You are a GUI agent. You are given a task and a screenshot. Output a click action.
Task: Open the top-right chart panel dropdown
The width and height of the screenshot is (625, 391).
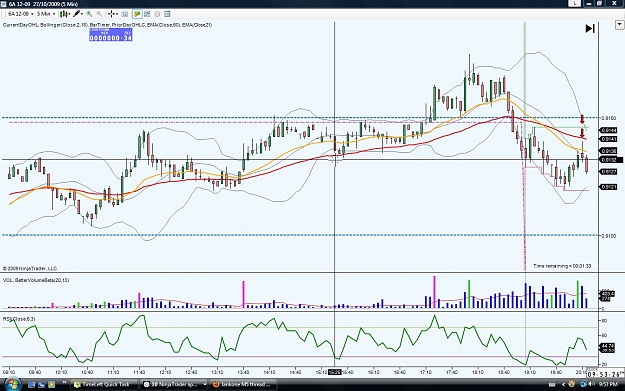click(619, 25)
